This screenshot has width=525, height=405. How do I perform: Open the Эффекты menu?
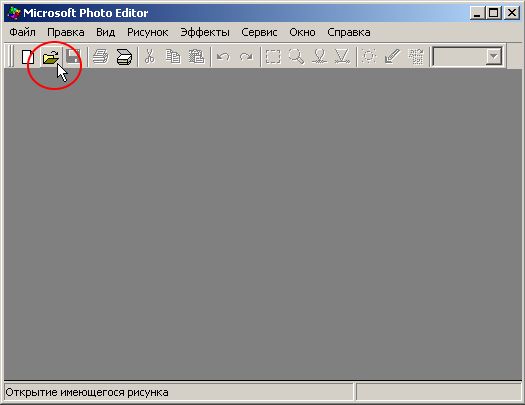point(205,32)
